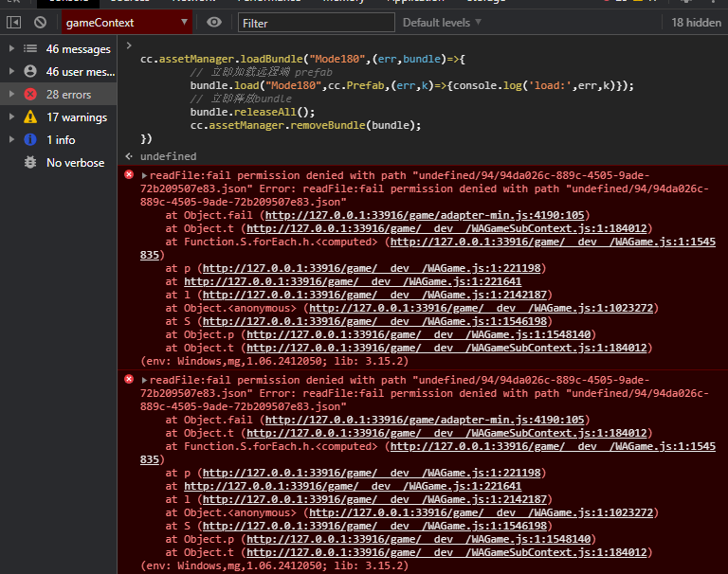The width and height of the screenshot is (728, 574).
Task: Click the console input prompt chevron
Action: (x=129, y=45)
